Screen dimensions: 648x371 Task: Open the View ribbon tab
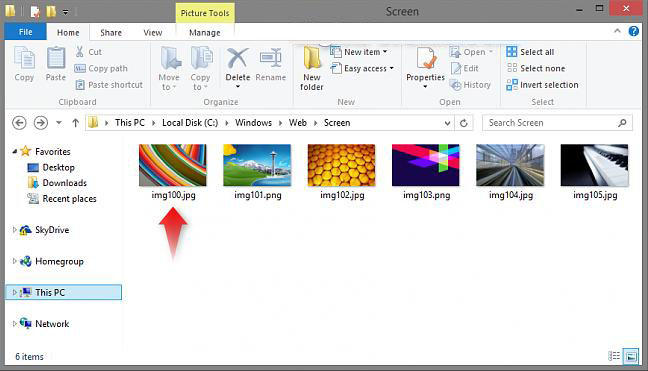pos(152,33)
